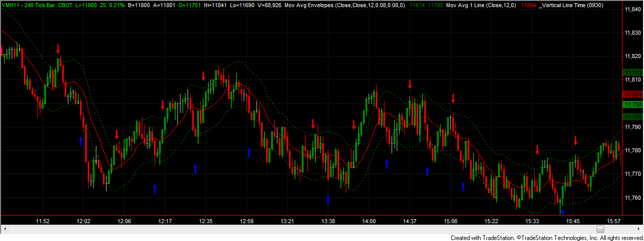Click the 11,830 price axis label
644x241 pixels.
pyautogui.click(x=633, y=33)
